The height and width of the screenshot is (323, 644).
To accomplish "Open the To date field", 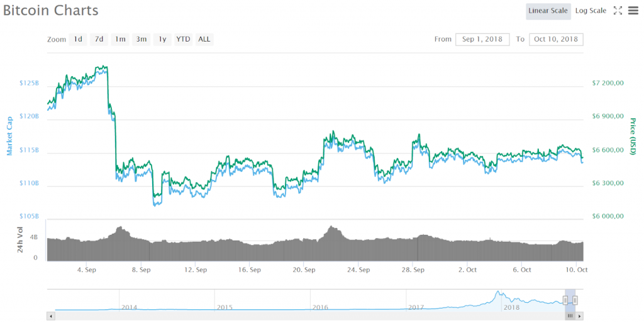I will pyautogui.click(x=556, y=39).
